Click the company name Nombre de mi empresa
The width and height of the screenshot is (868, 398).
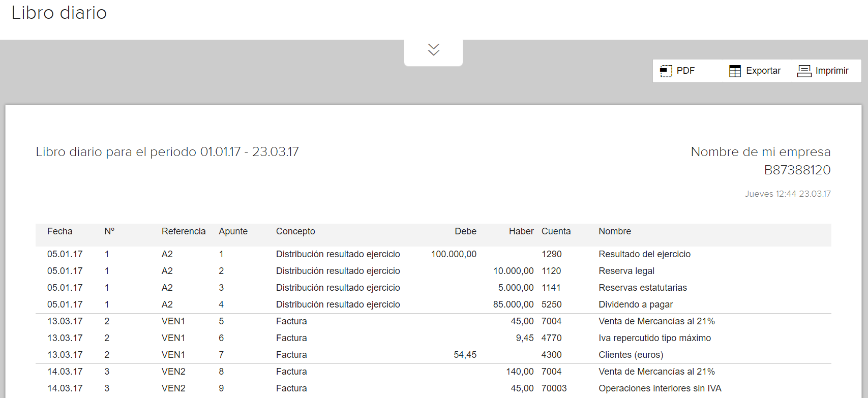click(x=761, y=152)
